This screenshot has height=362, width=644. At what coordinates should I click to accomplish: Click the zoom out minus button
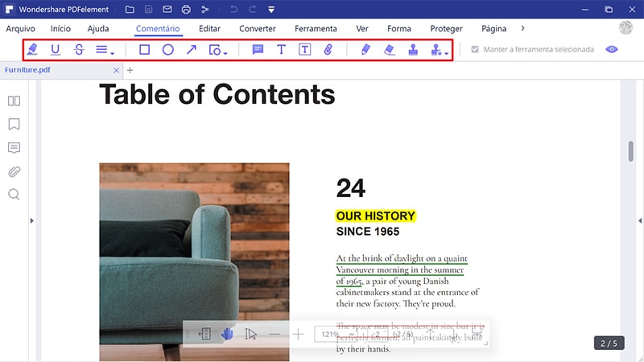pyautogui.click(x=275, y=334)
